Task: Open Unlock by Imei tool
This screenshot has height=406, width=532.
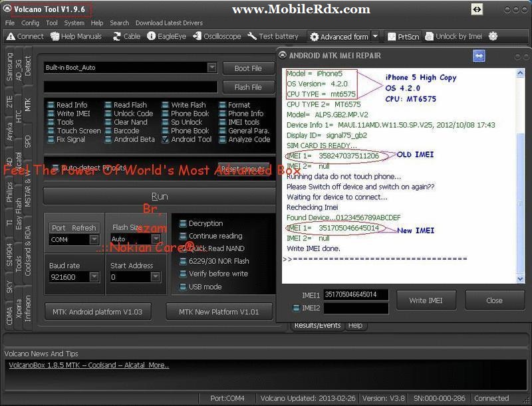Action: pos(454,37)
